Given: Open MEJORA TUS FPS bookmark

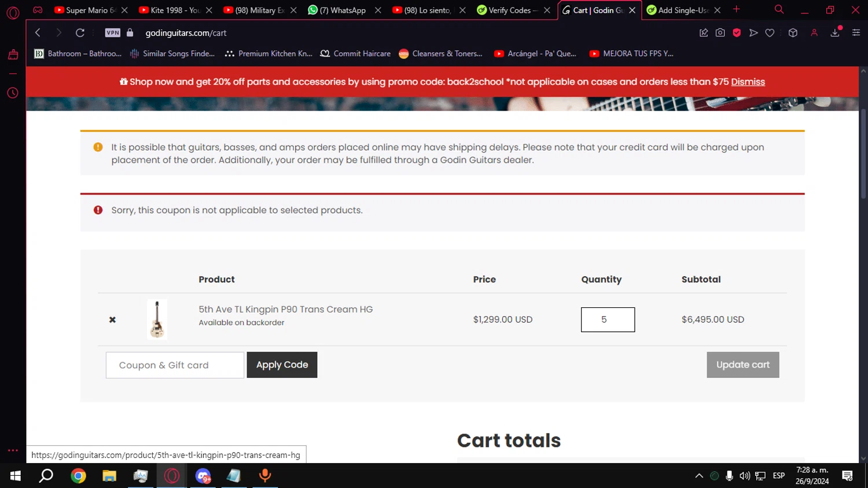Looking at the screenshot, I should (631, 54).
